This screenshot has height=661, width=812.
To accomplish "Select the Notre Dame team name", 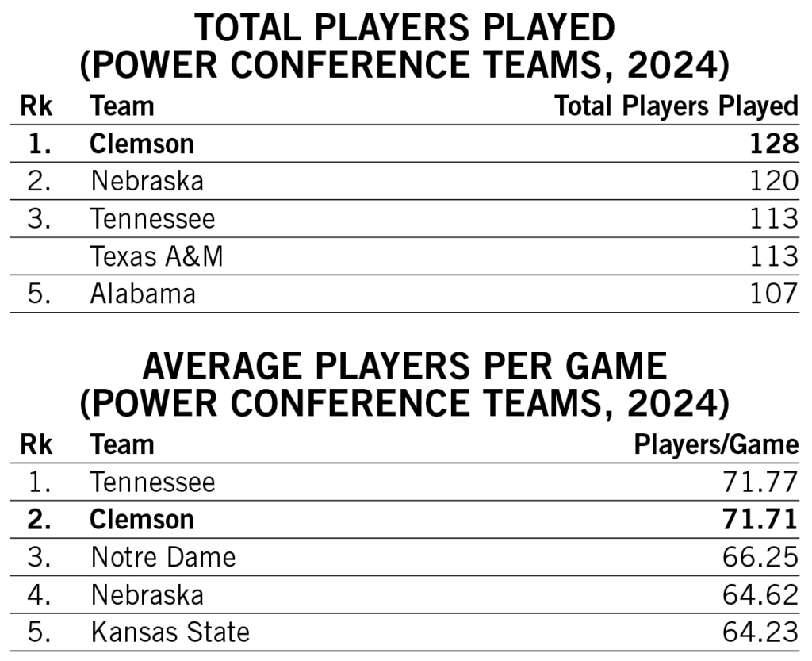I will pos(163,556).
